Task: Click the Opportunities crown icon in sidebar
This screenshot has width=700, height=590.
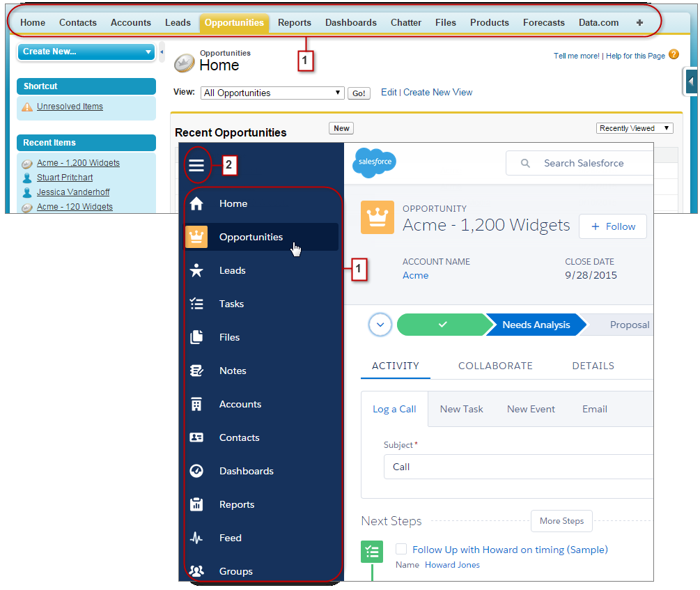Action: click(196, 237)
